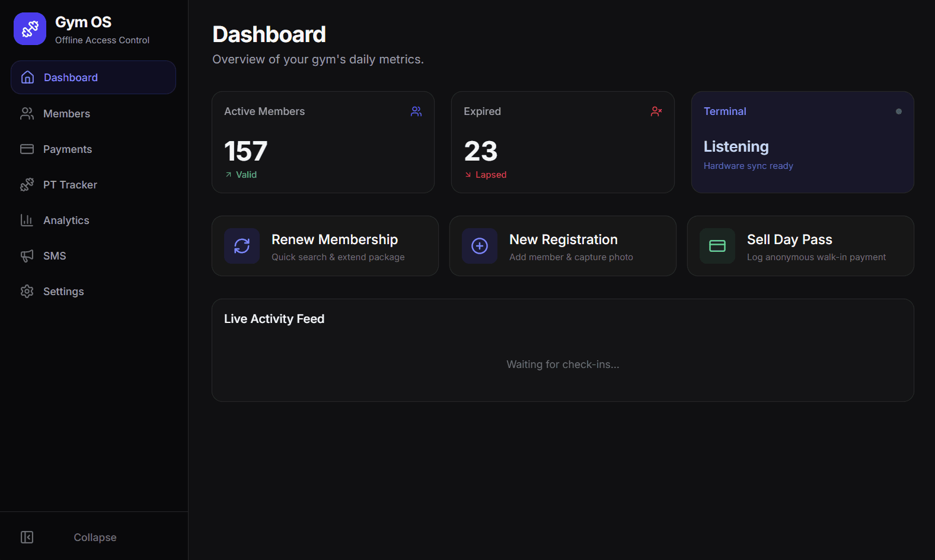Click the 'Active Members' card label
The width and height of the screenshot is (935, 560).
pos(264,111)
